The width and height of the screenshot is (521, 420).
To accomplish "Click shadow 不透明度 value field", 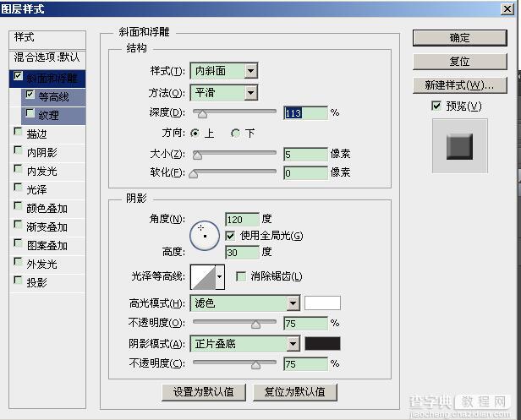I will click(x=305, y=364).
